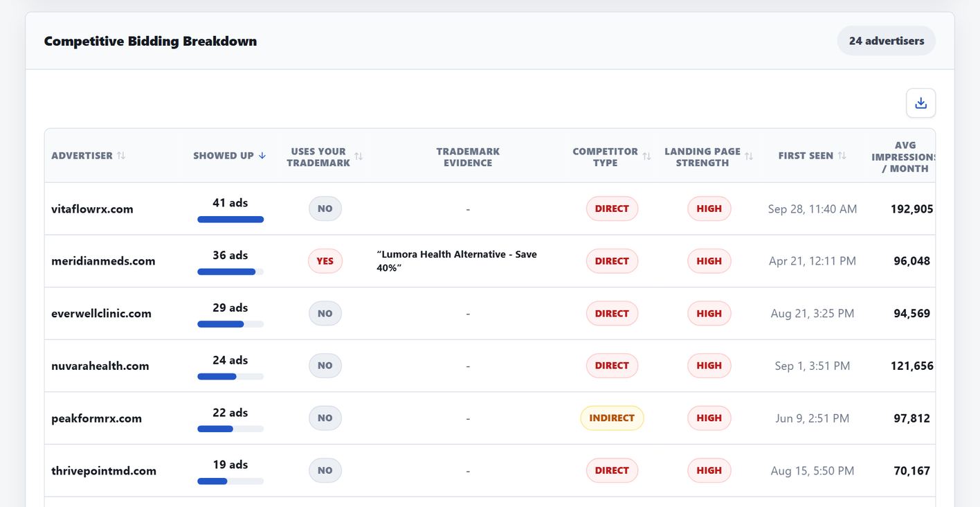Click first seen Sep 1, 3:51 PM
Viewport: 980px width, 507px height.
(813, 366)
